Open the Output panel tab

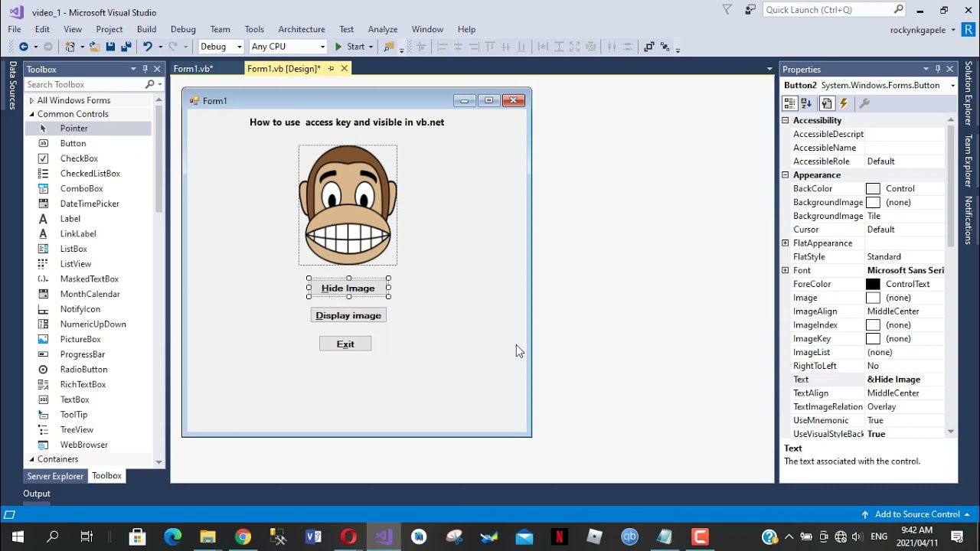tap(37, 494)
